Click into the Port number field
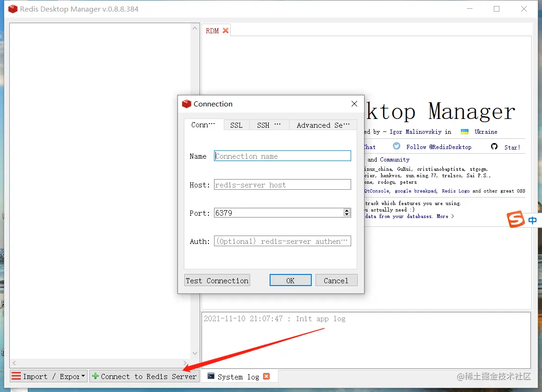Viewport: 542px width, 392px height. (278, 213)
